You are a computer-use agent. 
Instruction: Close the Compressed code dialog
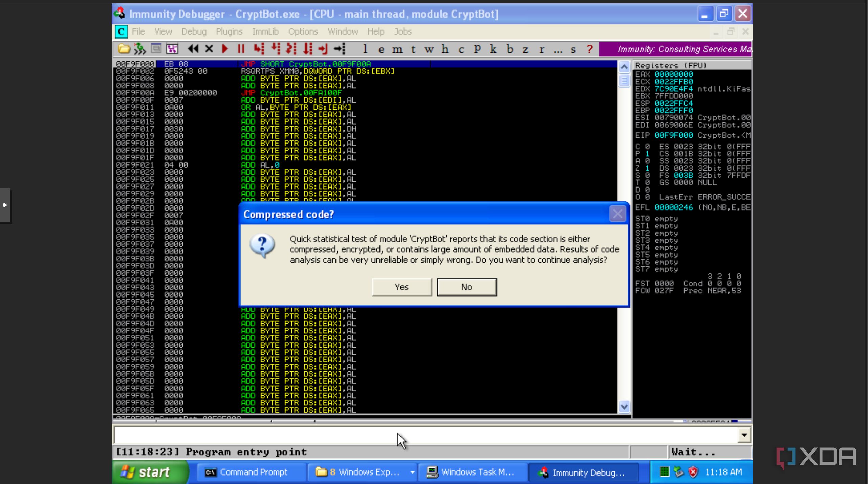tap(617, 214)
